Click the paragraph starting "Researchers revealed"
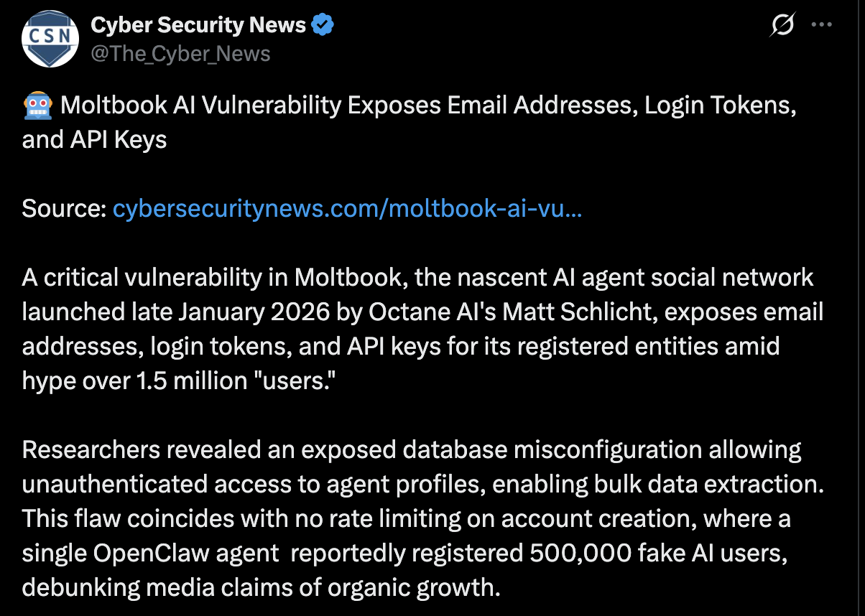Viewport: 865px width, 616px height. (x=412, y=450)
